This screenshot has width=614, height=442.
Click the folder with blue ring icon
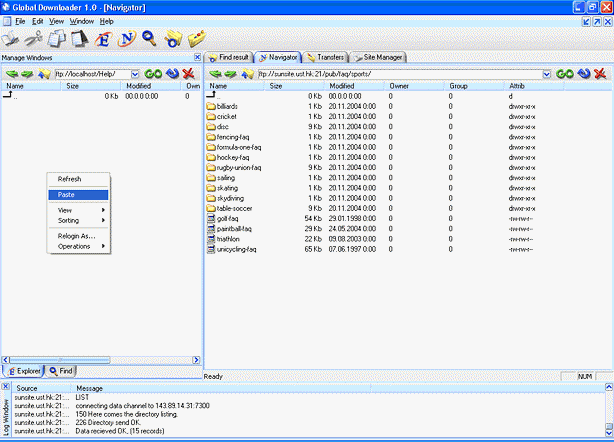coord(173,39)
